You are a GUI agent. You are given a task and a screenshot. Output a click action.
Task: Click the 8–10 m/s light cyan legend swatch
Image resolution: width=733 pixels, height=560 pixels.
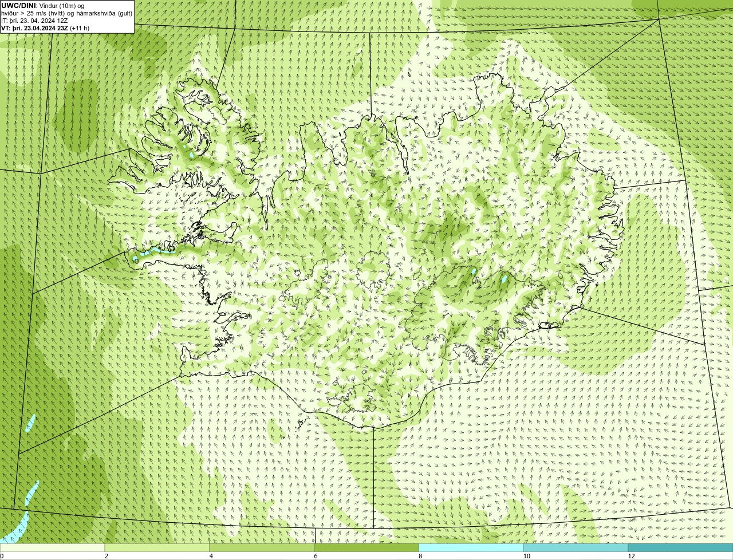(471, 547)
